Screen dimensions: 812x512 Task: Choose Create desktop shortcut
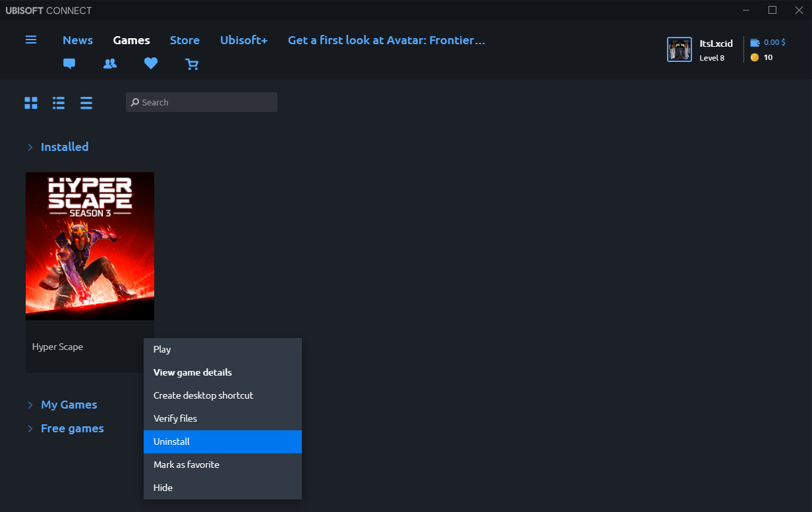pyautogui.click(x=223, y=395)
